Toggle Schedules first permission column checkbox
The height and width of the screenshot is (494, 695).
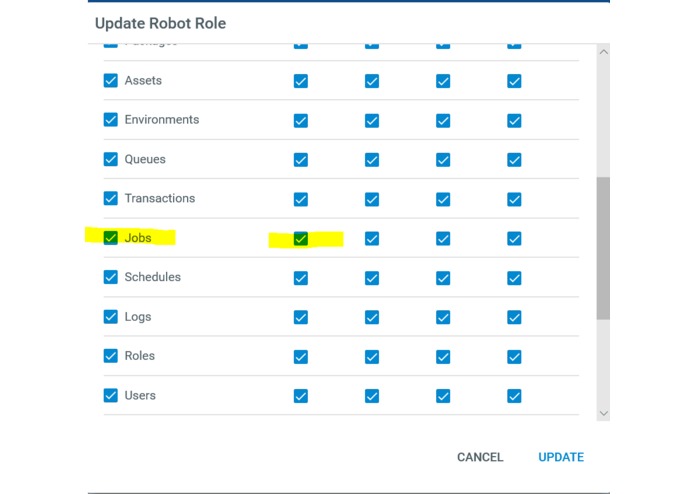coord(301,278)
